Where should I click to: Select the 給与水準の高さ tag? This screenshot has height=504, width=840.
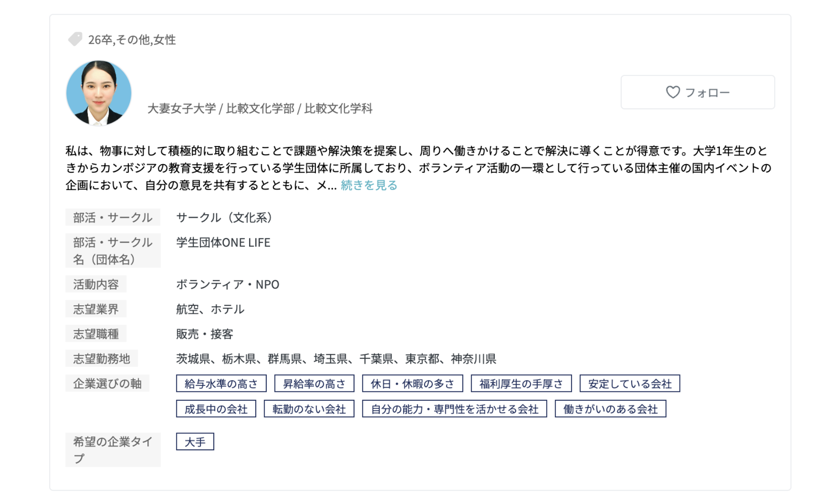[221, 384]
